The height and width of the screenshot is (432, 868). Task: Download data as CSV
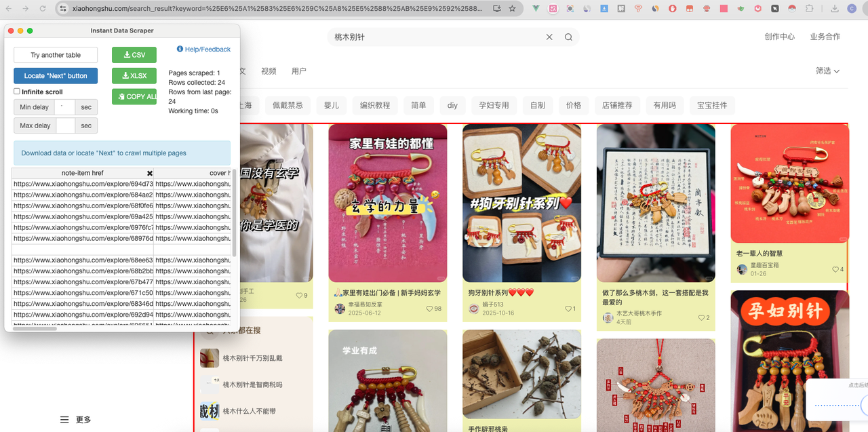tap(134, 55)
